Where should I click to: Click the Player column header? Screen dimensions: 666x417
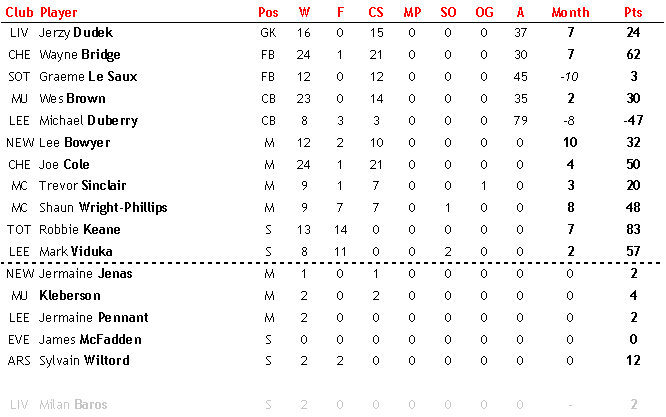(59, 13)
